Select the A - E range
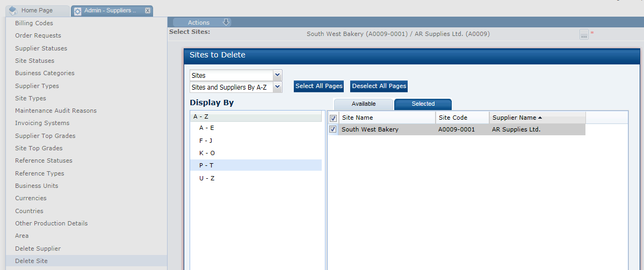This screenshot has height=270, width=644. click(x=256, y=128)
